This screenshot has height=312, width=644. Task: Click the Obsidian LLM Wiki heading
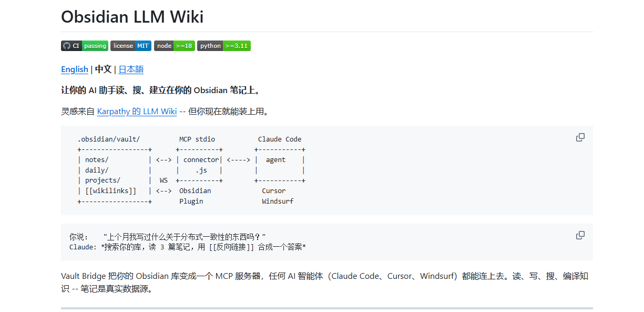point(132,17)
